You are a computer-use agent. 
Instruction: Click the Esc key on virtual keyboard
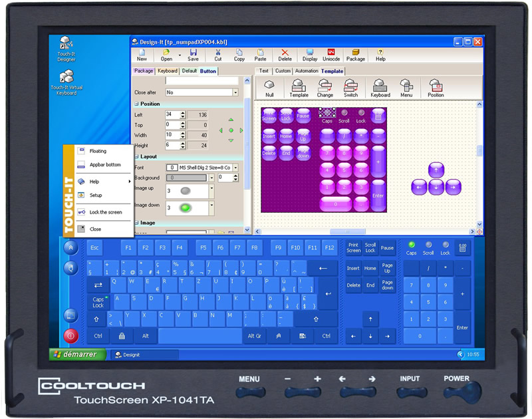coord(94,247)
